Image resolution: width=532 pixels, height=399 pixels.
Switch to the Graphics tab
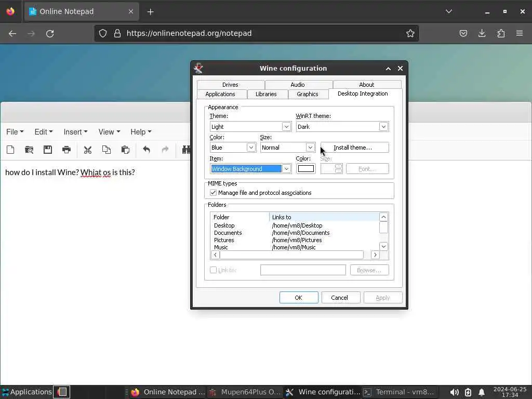tap(308, 94)
